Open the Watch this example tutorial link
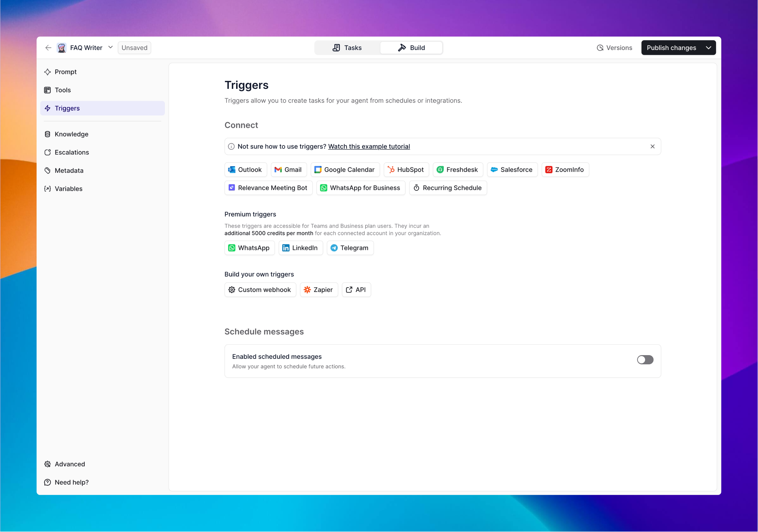 tap(369, 147)
